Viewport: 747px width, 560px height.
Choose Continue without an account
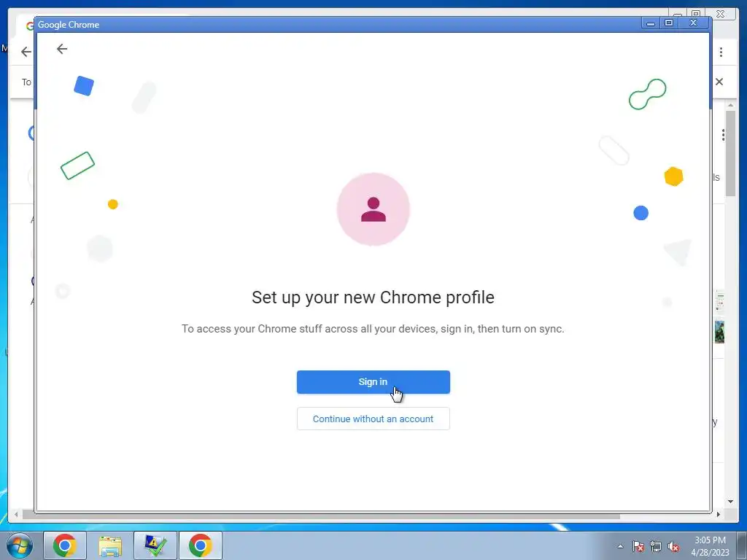(x=373, y=419)
